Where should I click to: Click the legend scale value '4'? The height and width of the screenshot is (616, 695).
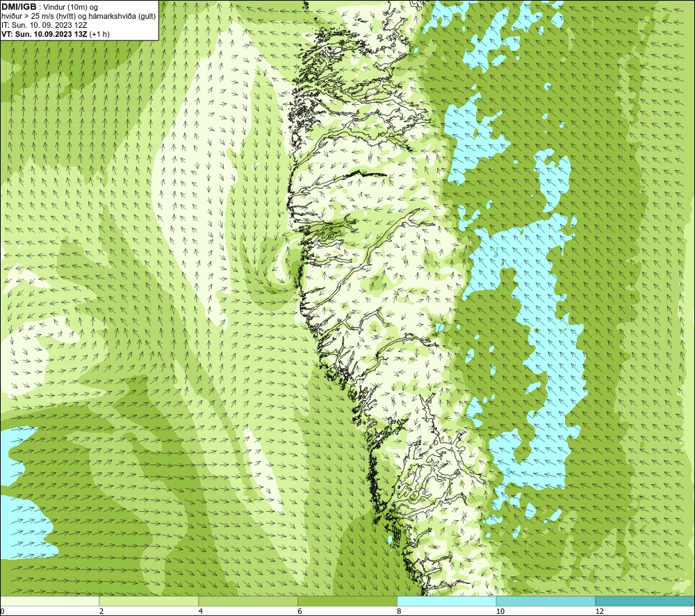(201, 611)
